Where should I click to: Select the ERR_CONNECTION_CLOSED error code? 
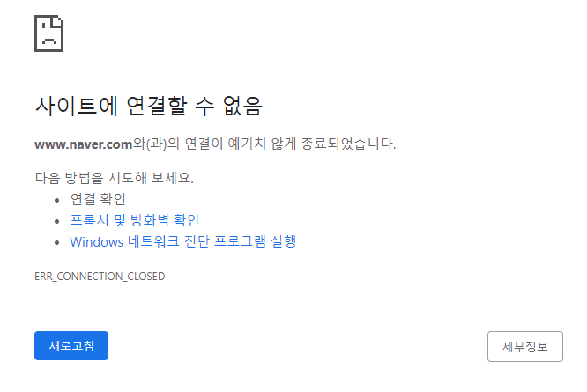coord(100,277)
